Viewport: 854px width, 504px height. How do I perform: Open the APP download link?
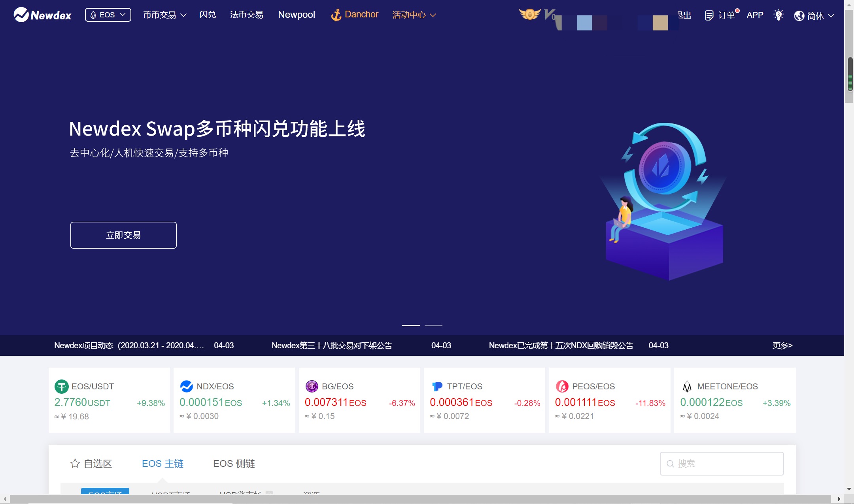coord(755,15)
